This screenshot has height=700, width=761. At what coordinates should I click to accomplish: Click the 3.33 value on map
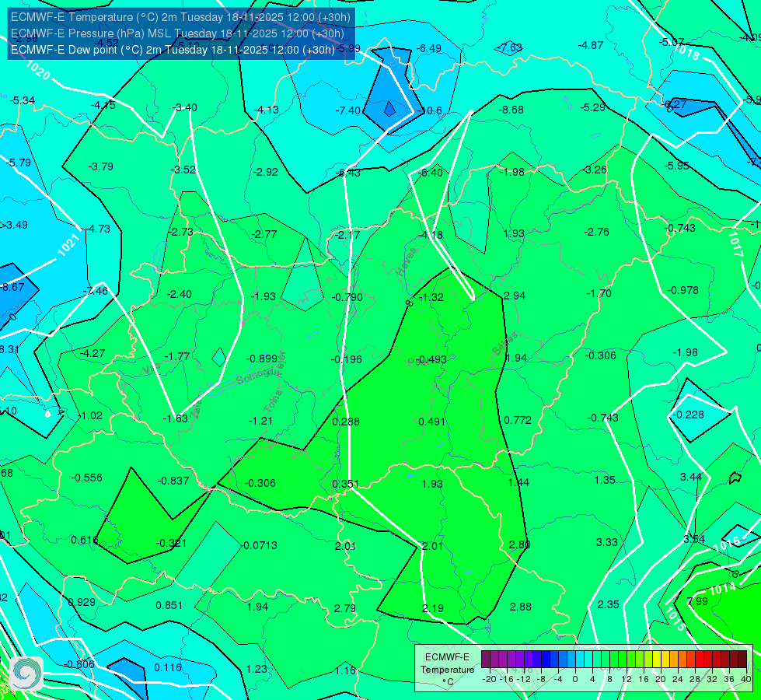[x=606, y=542]
